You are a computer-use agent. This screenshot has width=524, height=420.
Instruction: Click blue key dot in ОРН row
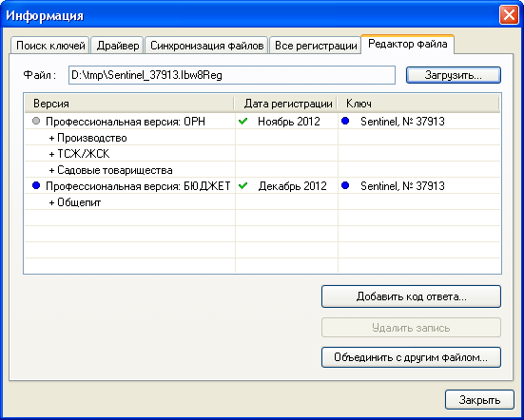(x=345, y=121)
